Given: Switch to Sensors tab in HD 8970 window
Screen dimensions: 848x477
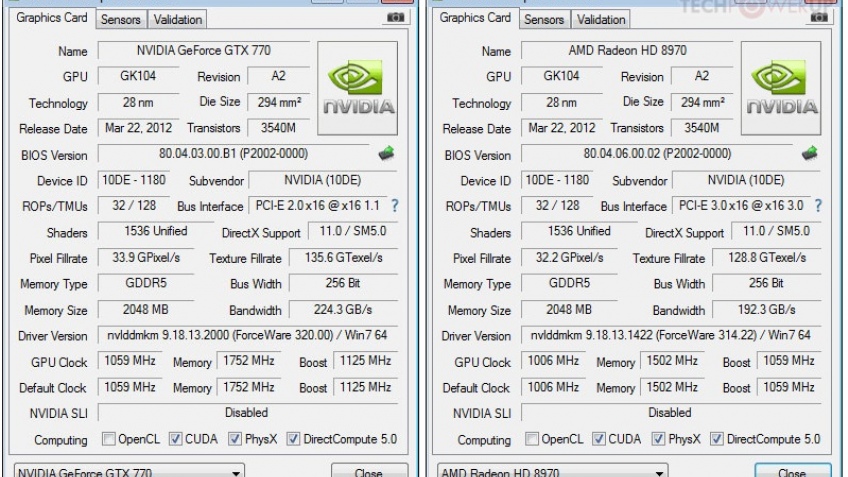Looking at the screenshot, I should [x=544, y=19].
